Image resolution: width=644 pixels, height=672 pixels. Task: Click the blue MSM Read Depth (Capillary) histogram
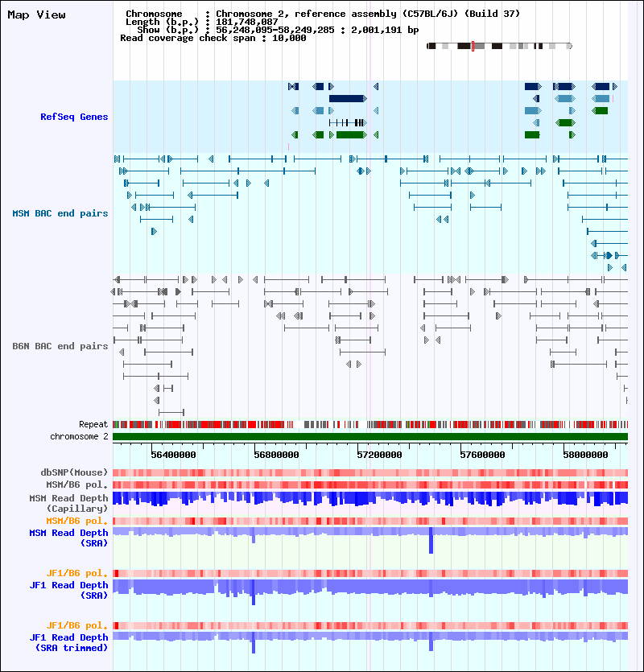pos(370,499)
